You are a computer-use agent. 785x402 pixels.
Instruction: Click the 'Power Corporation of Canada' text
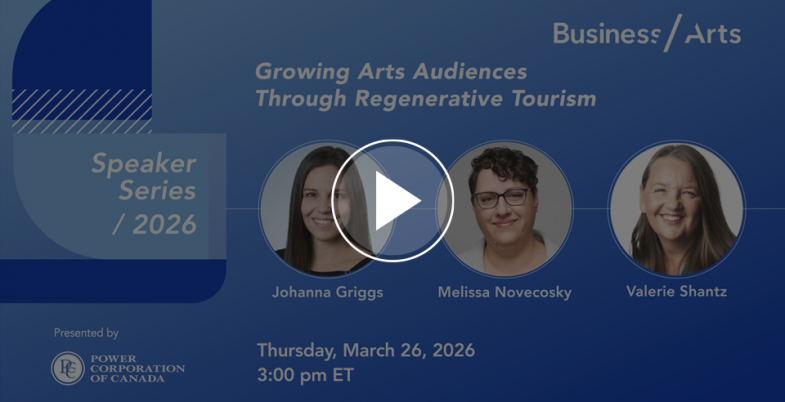click(137, 368)
